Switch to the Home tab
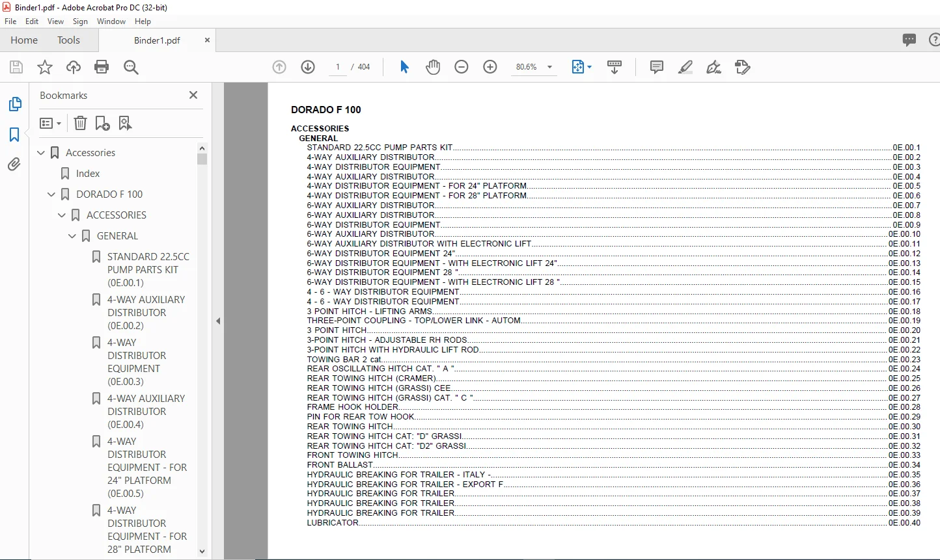Screen dimensions: 940x560 coord(24,40)
